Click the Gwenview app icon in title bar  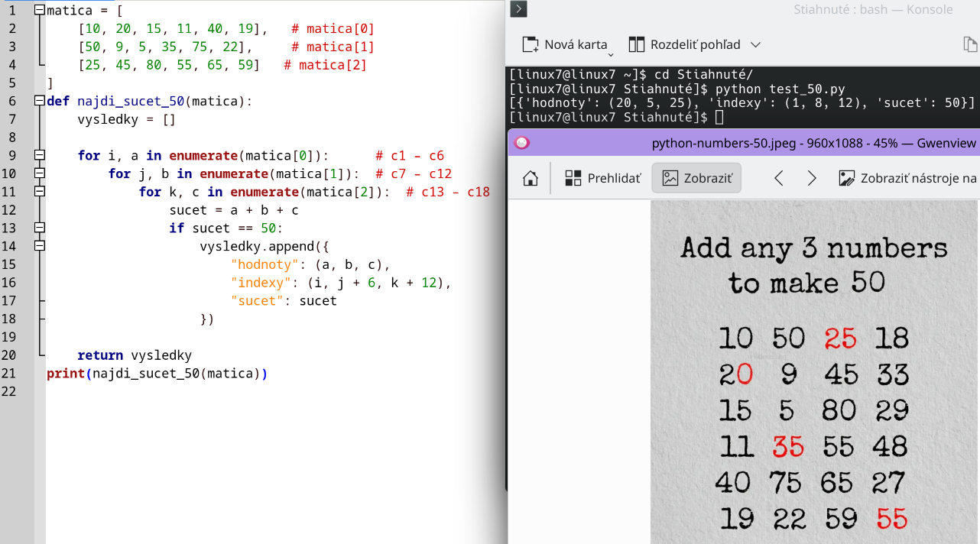coord(522,143)
